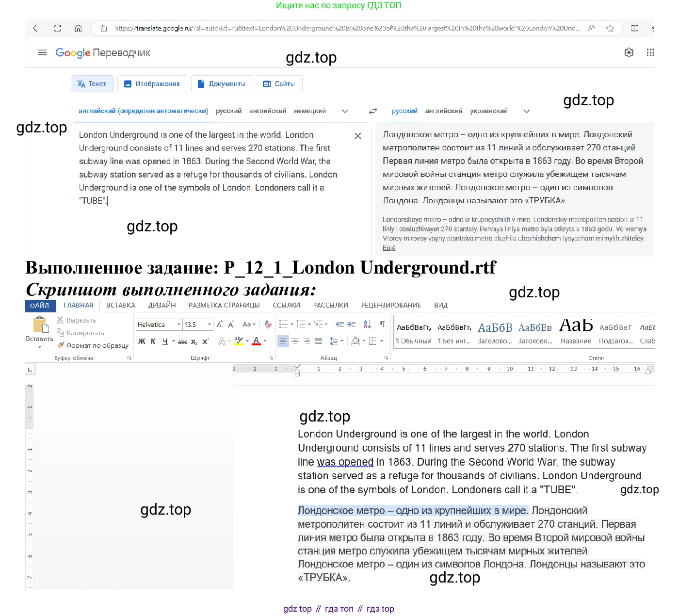Open the browser home page
This screenshot has height=616, width=678.
pos(78,28)
